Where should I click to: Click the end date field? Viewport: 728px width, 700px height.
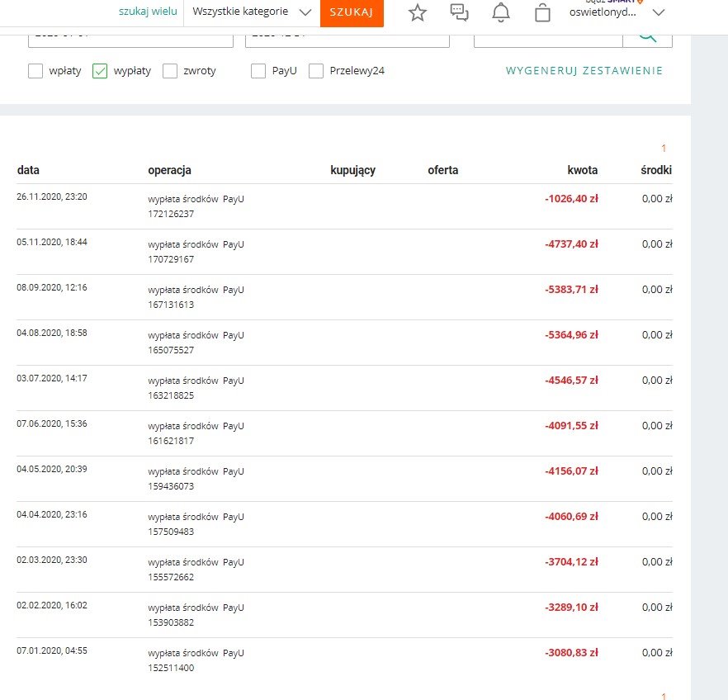click(347, 37)
